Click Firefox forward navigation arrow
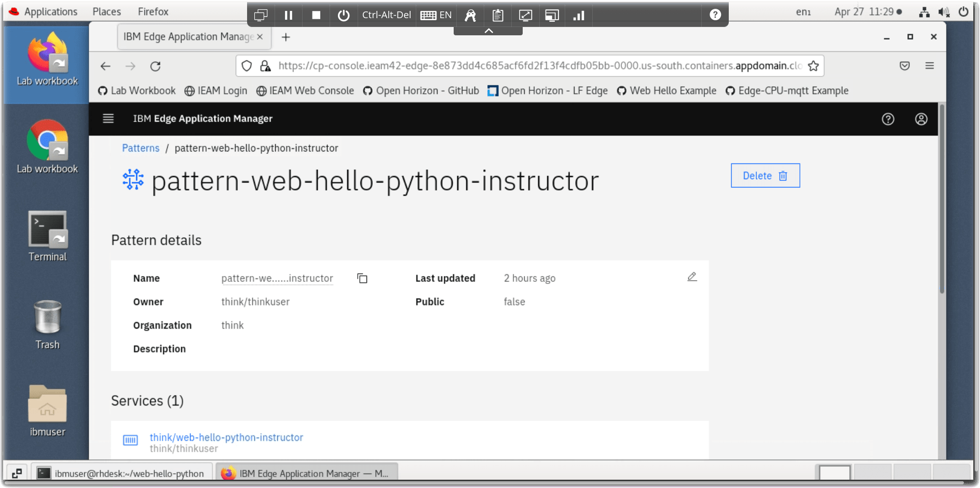980x488 pixels. [x=130, y=66]
